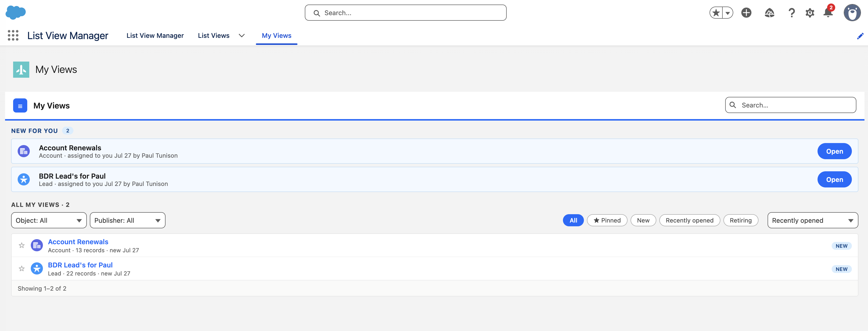Click the search magnifier in My Views search

point(733,105)
